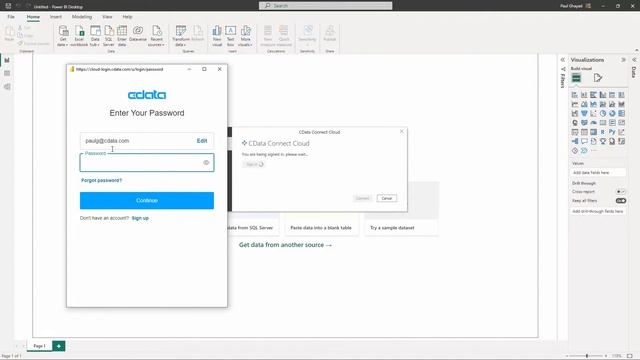
Task: Choose the Stacked bar chart visualization
Action: (x=575, y=95)
